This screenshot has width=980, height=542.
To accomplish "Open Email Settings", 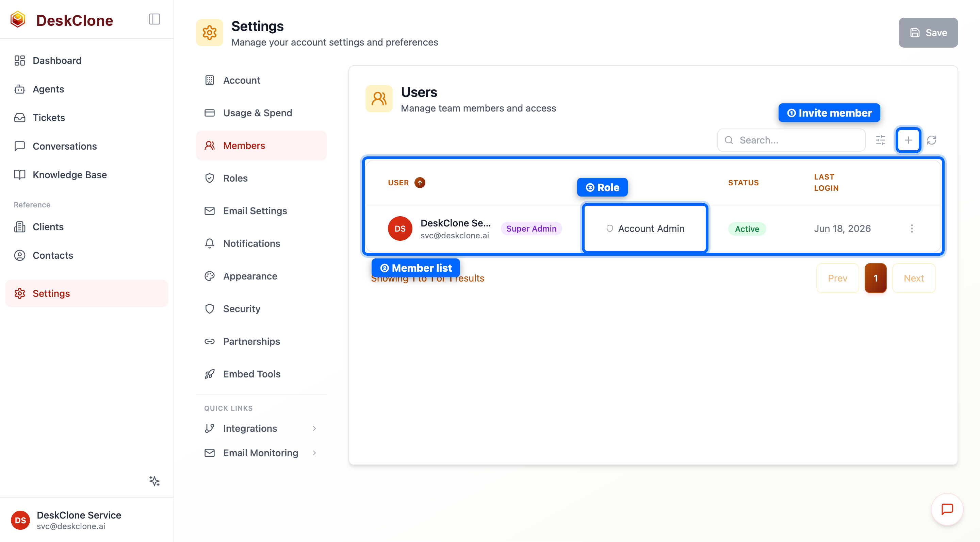I will pyautogui.click(x=261, y=210).
